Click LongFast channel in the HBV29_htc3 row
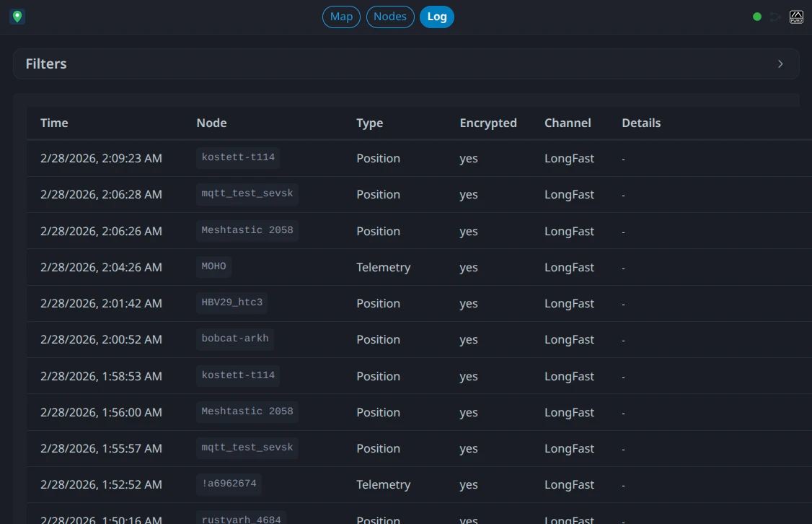 568,303
